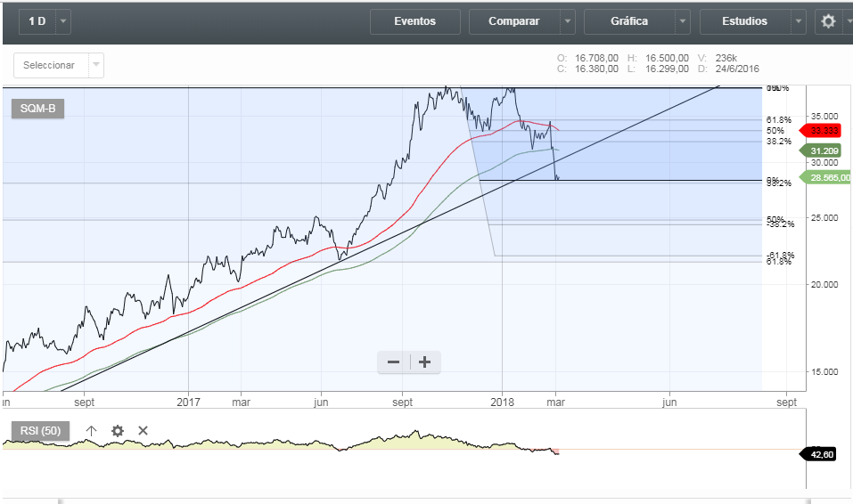Viewport: 853px width, 504px height.
Task: Click the red 33.333 price marker
Action: click(820, 131)
